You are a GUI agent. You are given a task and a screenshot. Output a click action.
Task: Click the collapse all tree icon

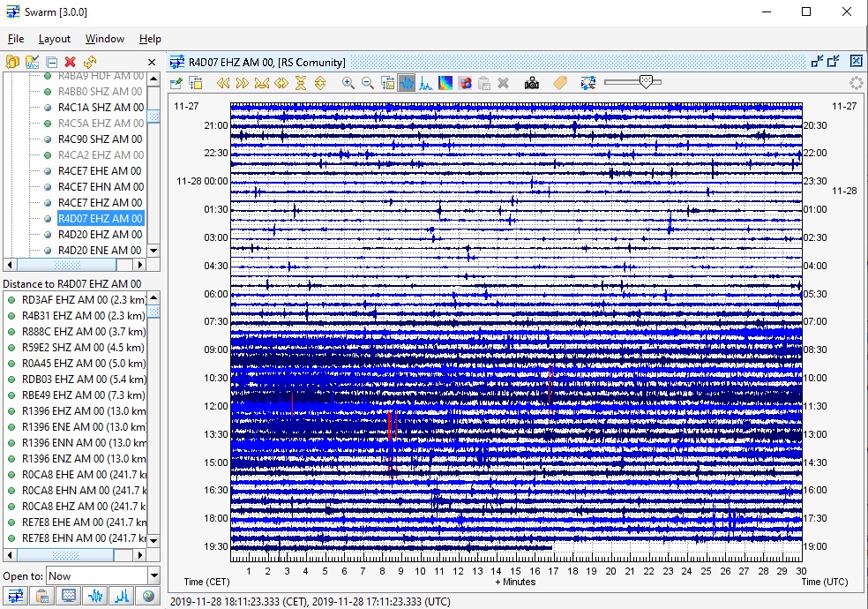tap(51, 62)
